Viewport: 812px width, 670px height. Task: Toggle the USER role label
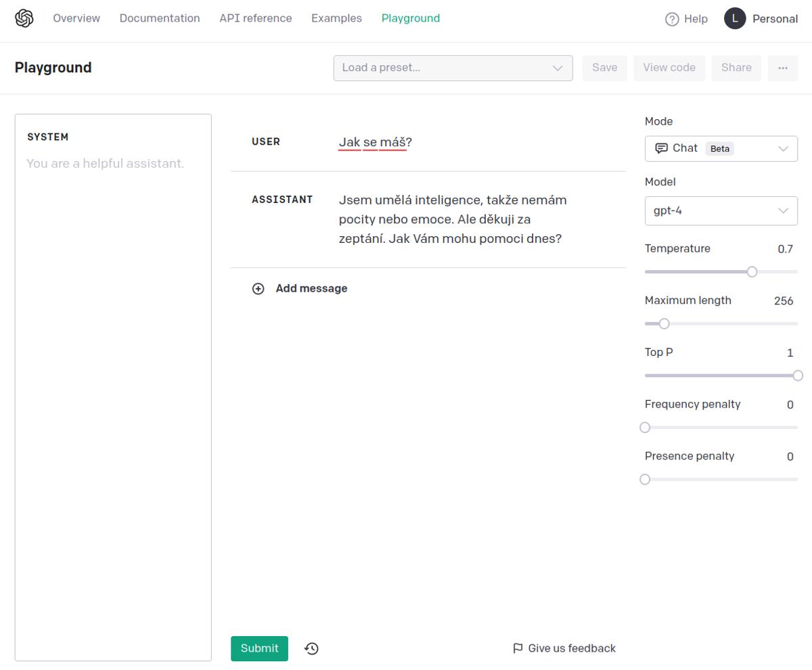(266, 142)
